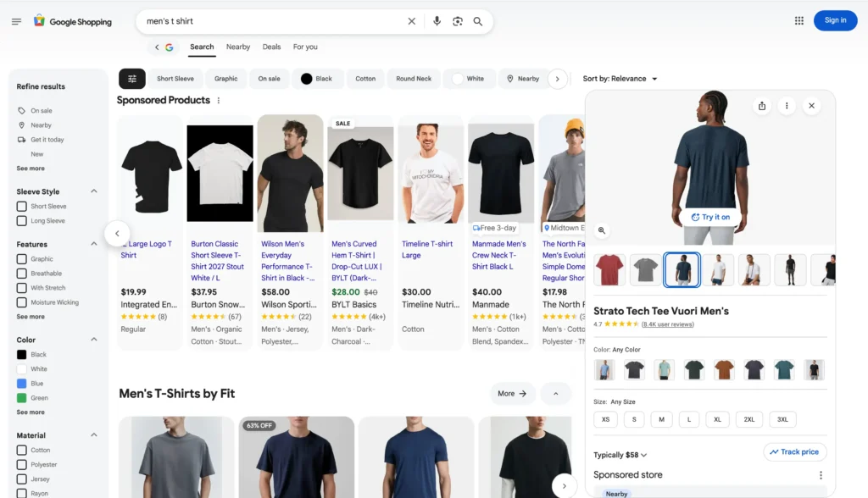
Task: Zoom into the product image
Action: pos(602,230)
